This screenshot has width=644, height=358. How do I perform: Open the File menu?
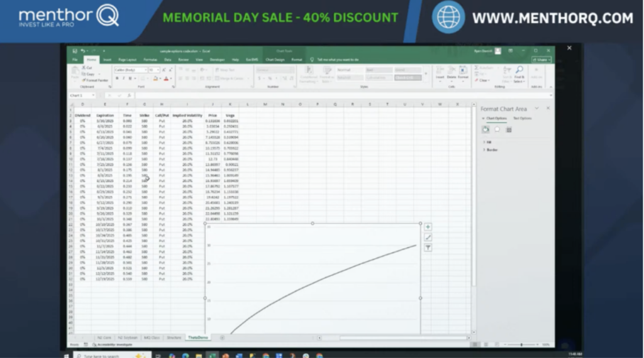[x=75, y=60]
